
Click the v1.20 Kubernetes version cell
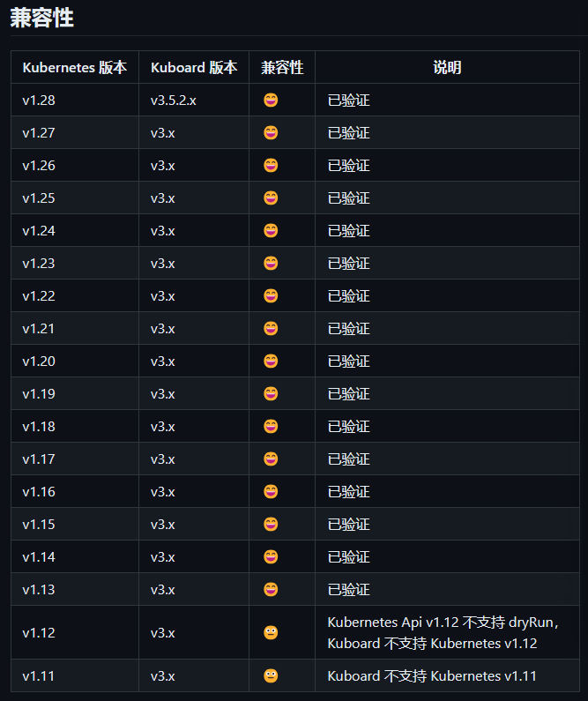tap(39, 362)
